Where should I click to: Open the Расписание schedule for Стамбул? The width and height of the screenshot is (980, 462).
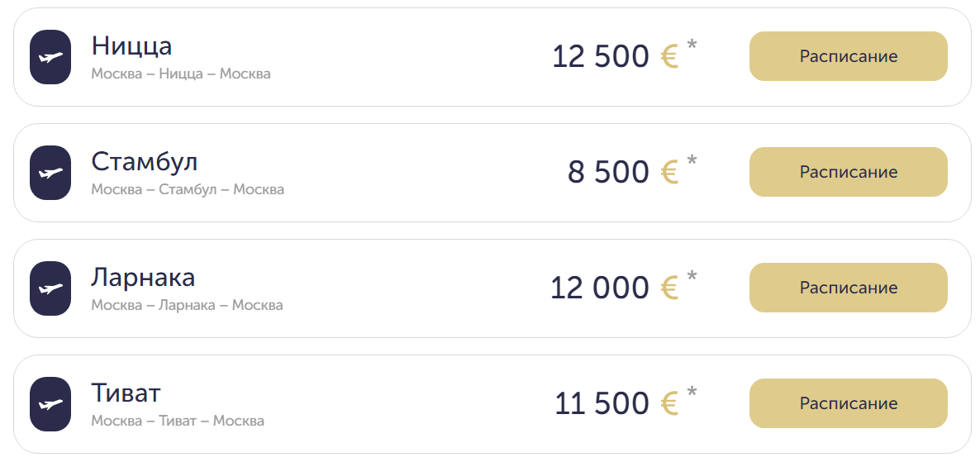(848, 173)
